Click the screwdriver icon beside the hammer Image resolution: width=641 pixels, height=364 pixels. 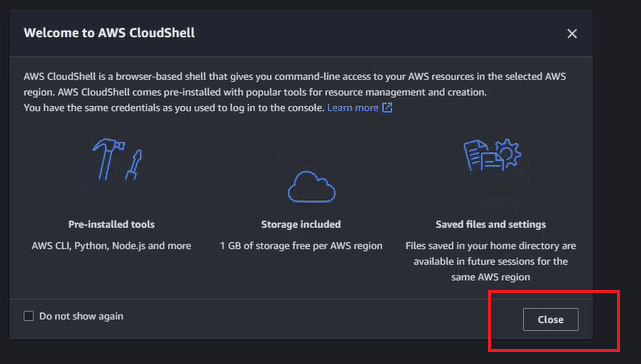134,164
